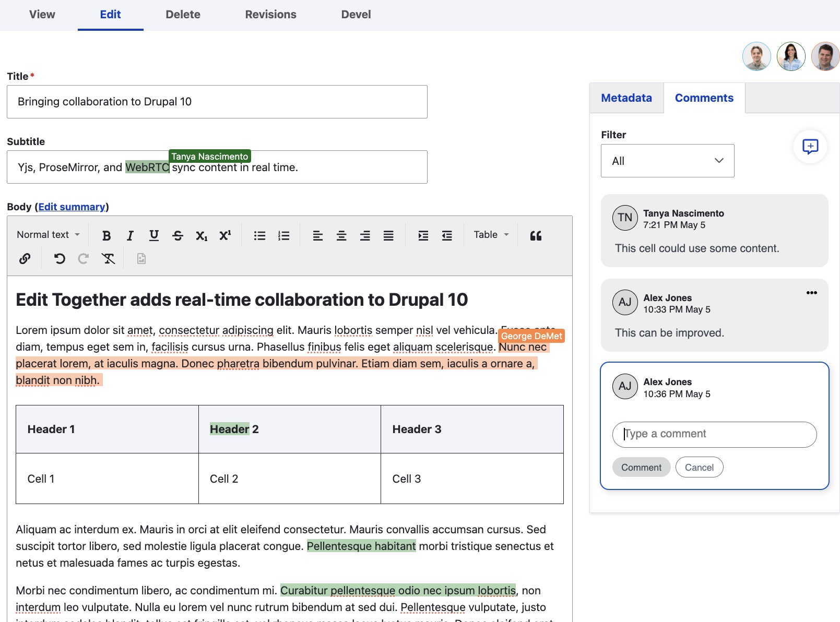Click the Header 2 table cell
840x622 pixels.
tap(290, 429)
